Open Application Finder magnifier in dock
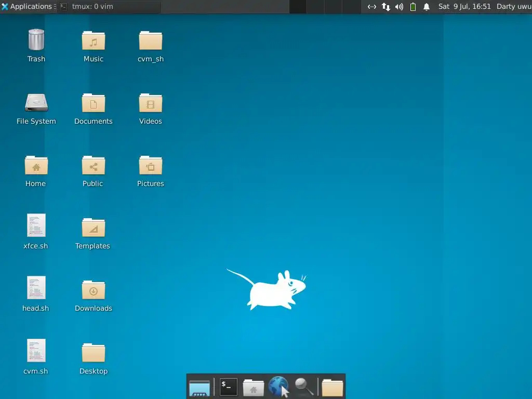 tap(304, 387)
